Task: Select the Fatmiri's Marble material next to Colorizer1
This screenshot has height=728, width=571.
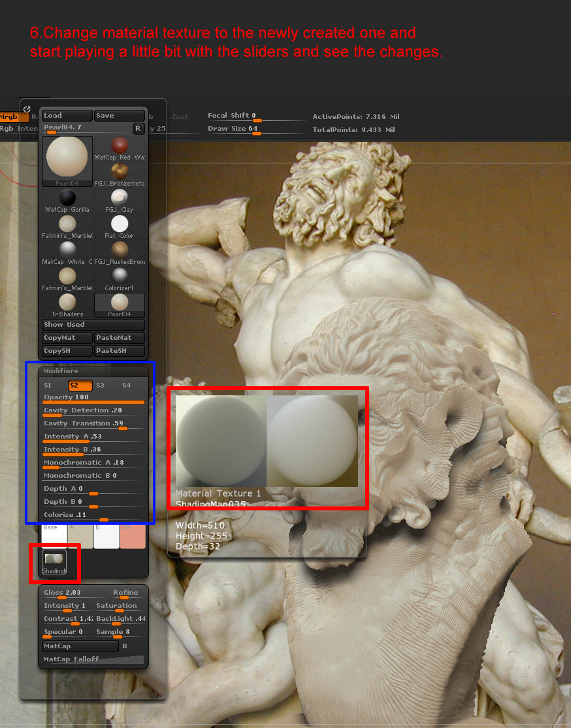Action: pyautogui.click(x=67, y=280)
